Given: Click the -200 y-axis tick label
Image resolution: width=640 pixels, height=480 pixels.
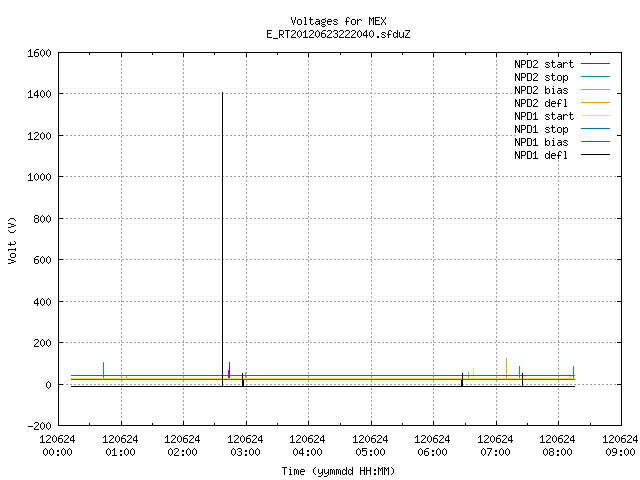Looking at the screenshot, I should [39, 426].
